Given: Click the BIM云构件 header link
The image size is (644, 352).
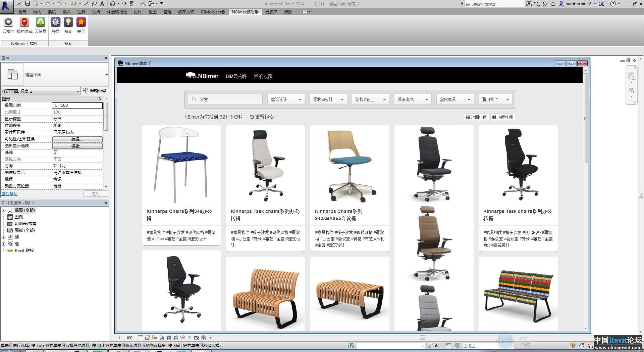Looking at the screenshot, I should click(236, 76).
